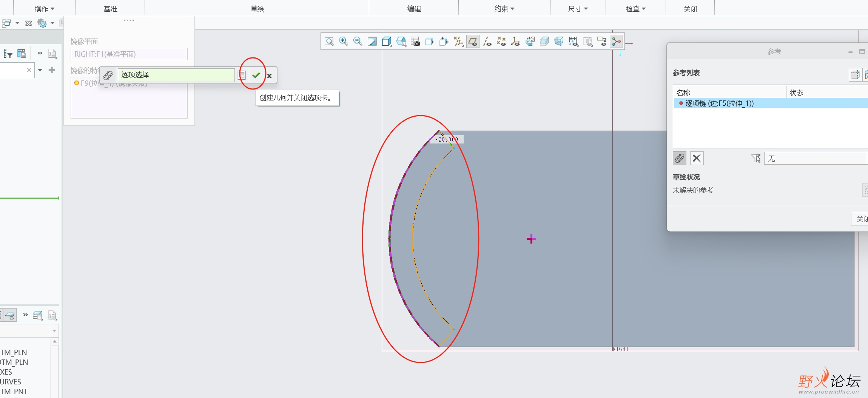
Task: Click the plus add button near search
Action: [52, 70]
